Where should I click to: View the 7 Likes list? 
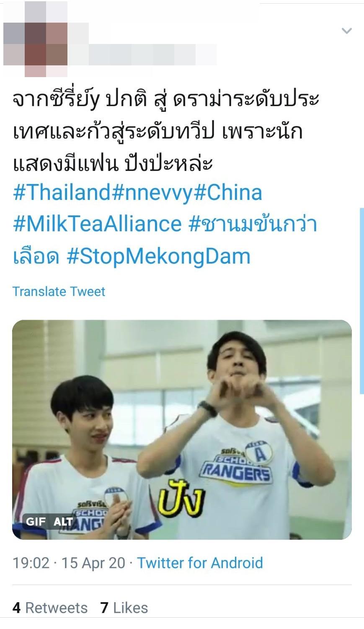coord(124,608)
